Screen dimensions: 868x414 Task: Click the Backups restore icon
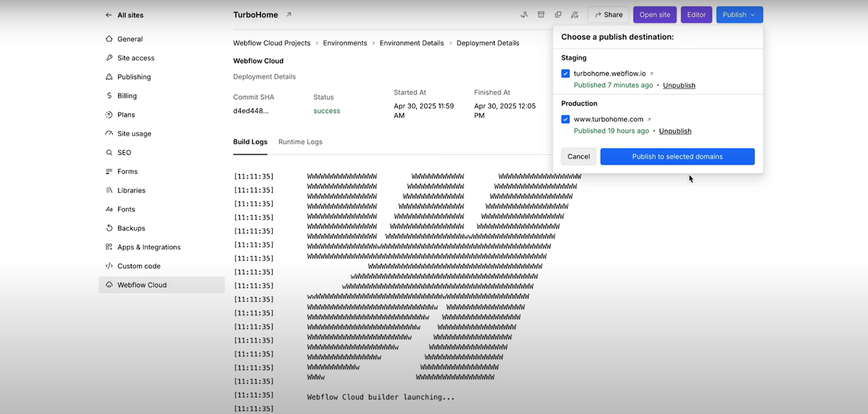tap(109, 228)
